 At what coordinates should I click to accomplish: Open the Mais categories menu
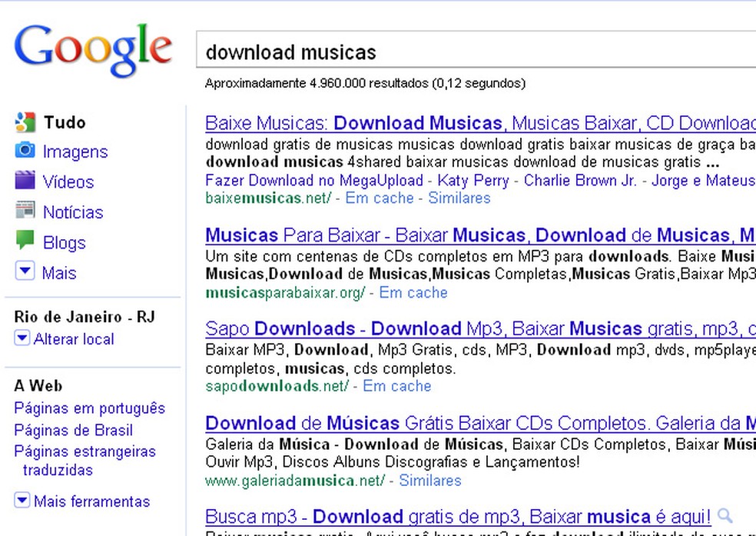pos(59,273)
